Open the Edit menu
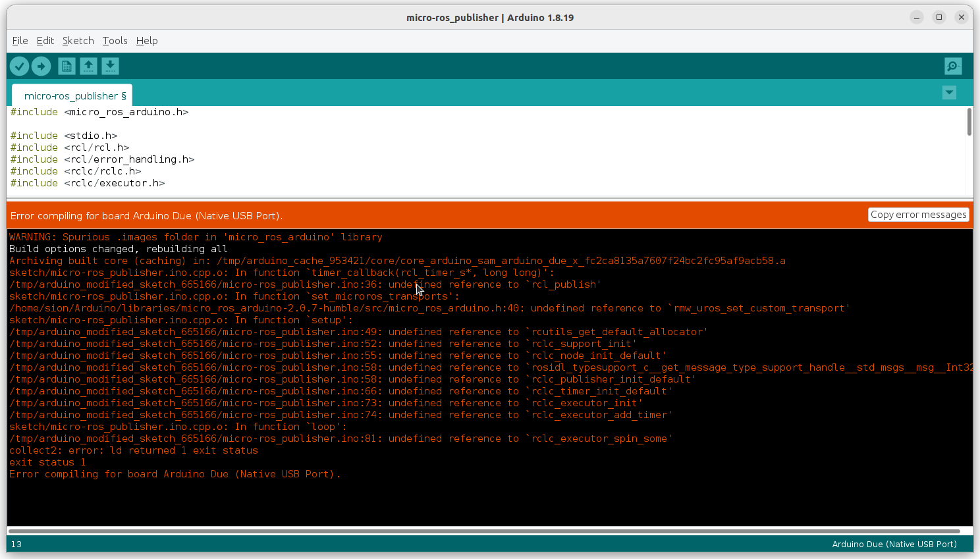The height and width of the screenshot is (559, 980). 45,41
